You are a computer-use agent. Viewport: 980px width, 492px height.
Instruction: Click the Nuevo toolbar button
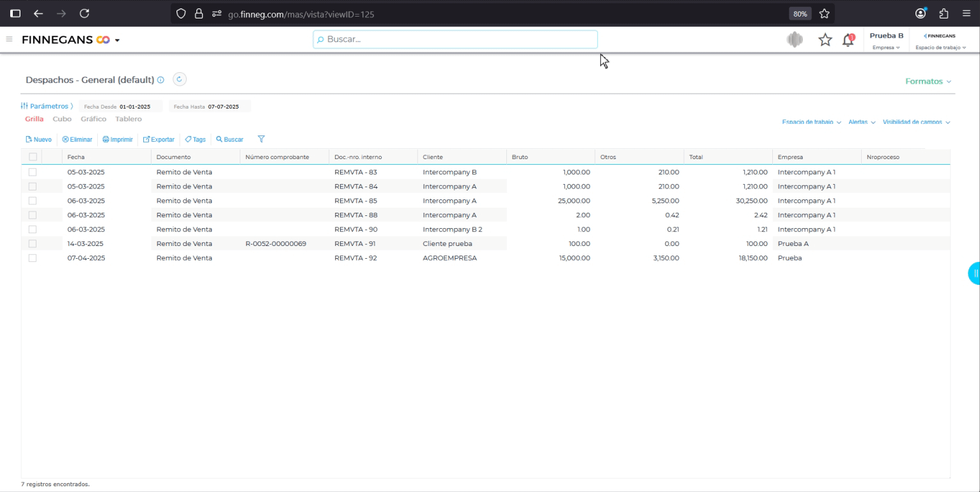click(38, 139)
